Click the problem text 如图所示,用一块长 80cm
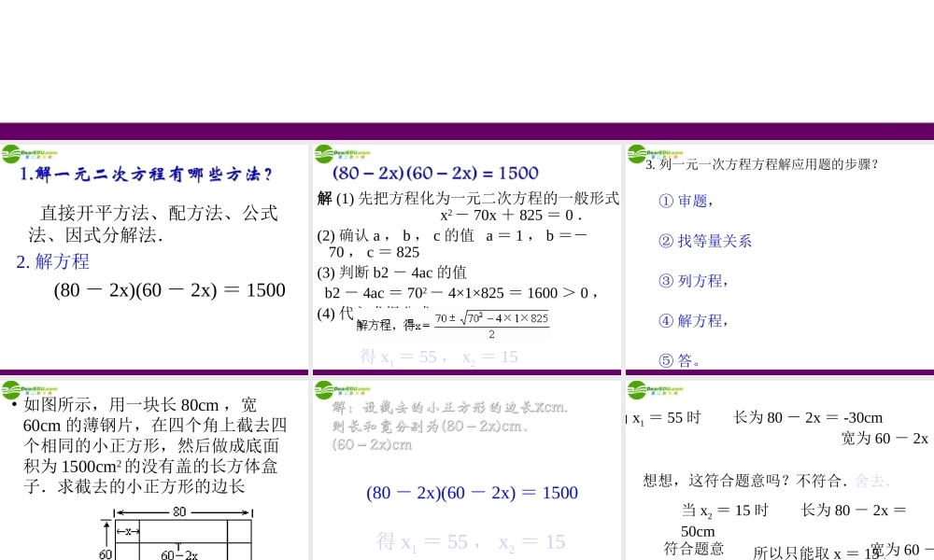The width and height of the screenshot is (934, 560). coord(155,445)
